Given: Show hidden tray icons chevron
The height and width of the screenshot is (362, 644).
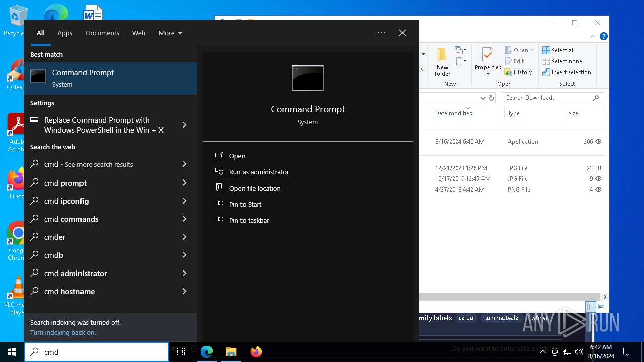Looking at the screenshot, I should click(543, 352).
